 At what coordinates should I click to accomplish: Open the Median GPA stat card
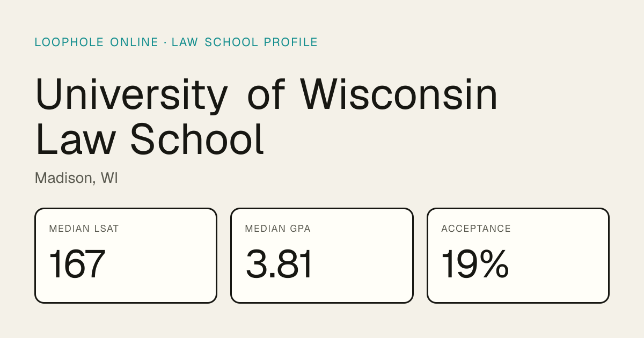(x=322, y=255)
